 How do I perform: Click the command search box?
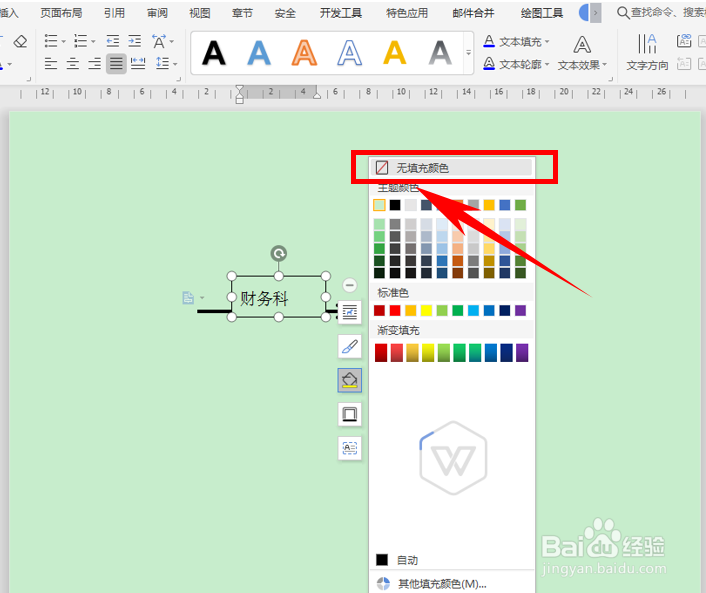coord(661,13)
